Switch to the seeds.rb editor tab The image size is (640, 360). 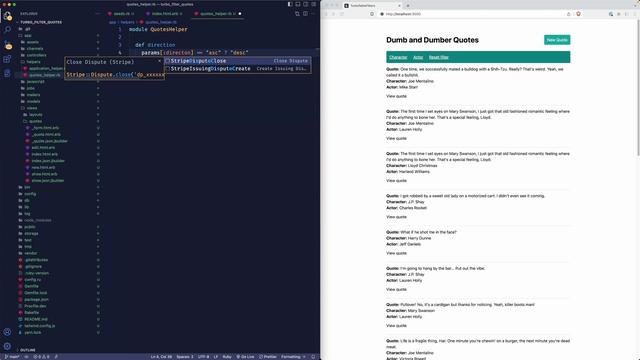pos(121,13)
